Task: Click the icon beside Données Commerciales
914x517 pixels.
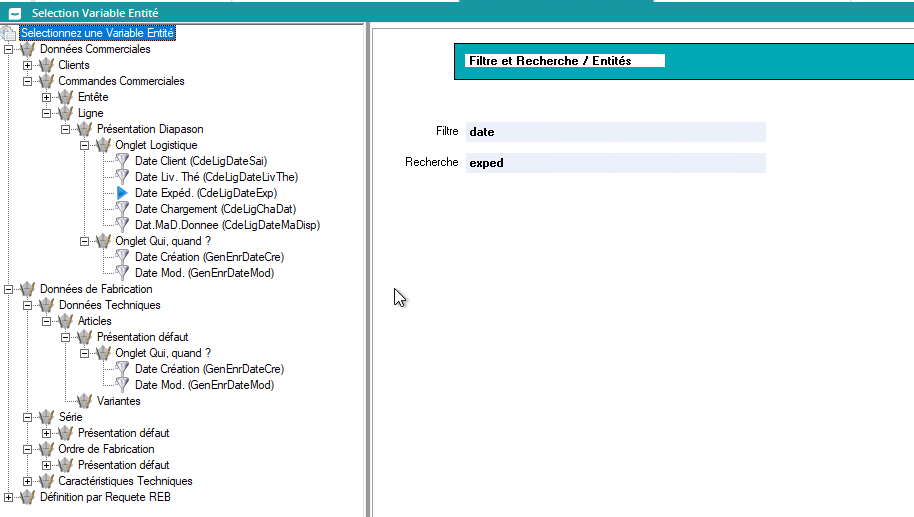Action: click(27, 49)
